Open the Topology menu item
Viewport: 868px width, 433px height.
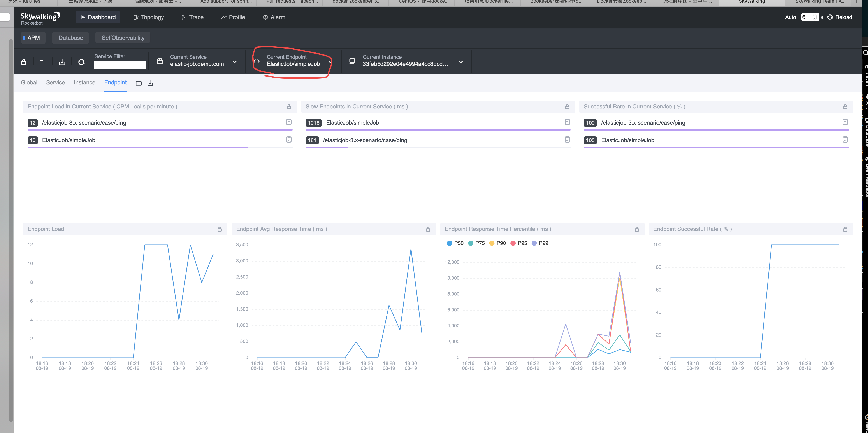149,17
